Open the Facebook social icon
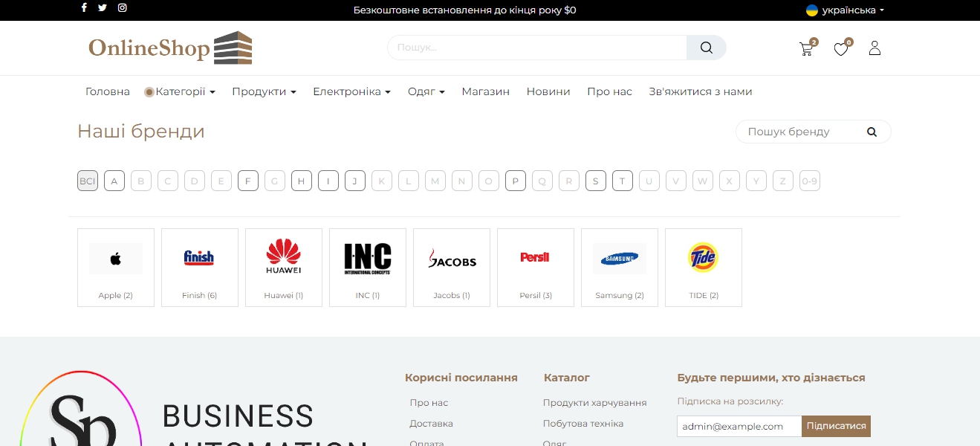The height and width of the screenshot is (446, 980). [84, 8]
